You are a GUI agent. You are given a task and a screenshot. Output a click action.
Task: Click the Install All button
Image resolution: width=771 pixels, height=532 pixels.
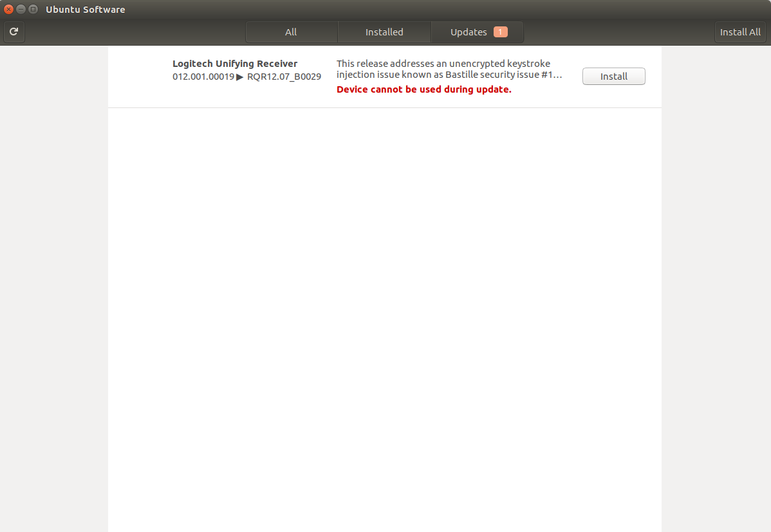click(x=740, y=32)
